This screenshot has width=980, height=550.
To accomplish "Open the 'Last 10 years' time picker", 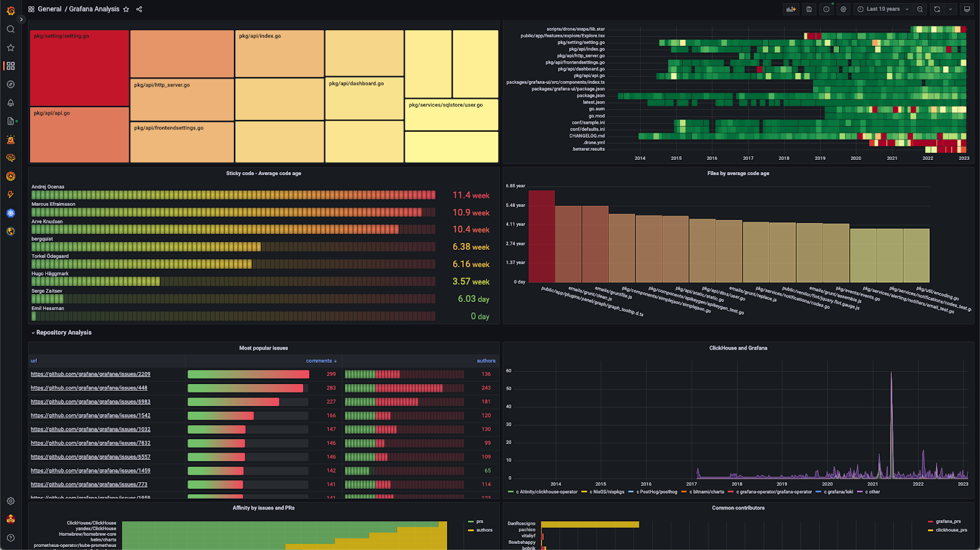I will coord(883,9).
